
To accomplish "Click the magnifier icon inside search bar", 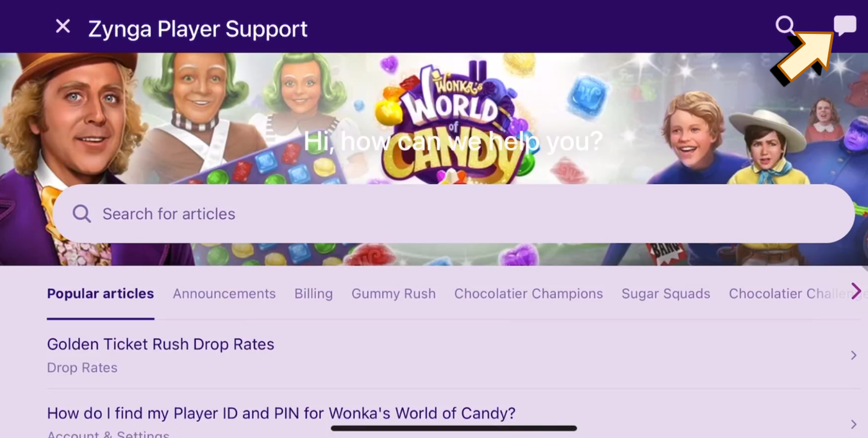I will pos(81,213).
